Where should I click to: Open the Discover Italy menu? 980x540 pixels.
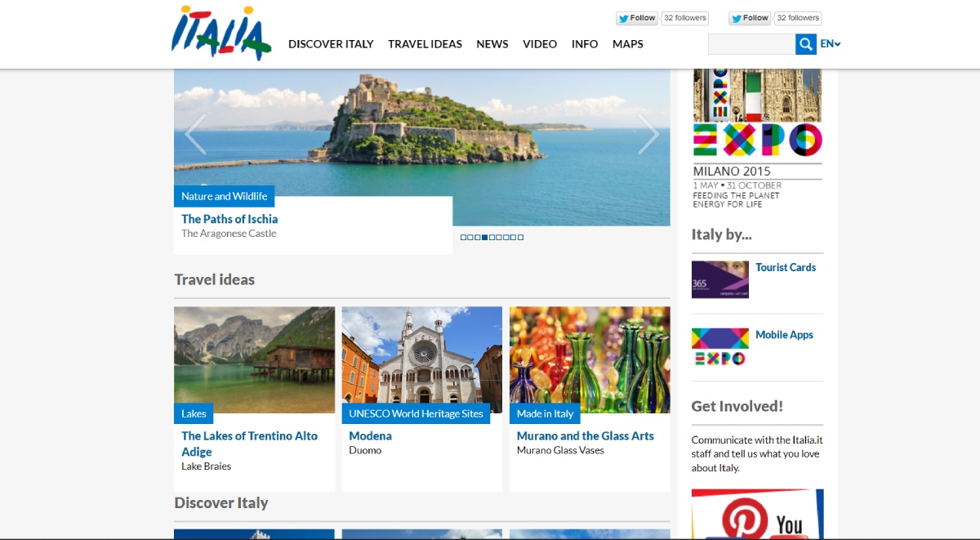point(331,44)
